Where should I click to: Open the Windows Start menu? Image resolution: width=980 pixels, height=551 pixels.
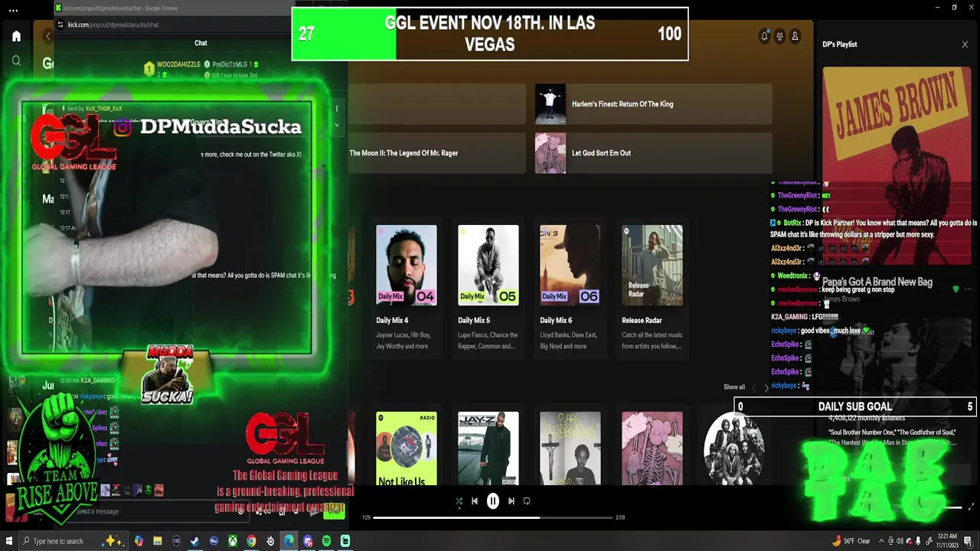click(x=9, y=541)
